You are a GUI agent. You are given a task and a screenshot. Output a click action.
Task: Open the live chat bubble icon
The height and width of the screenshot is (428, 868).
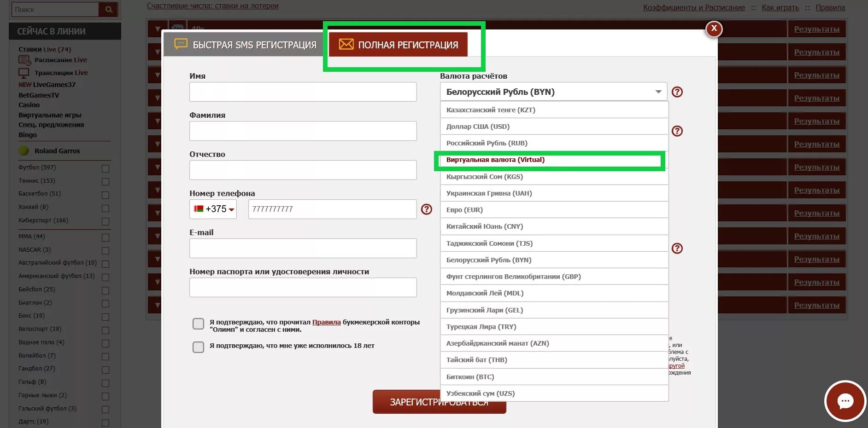click(845, 401)
